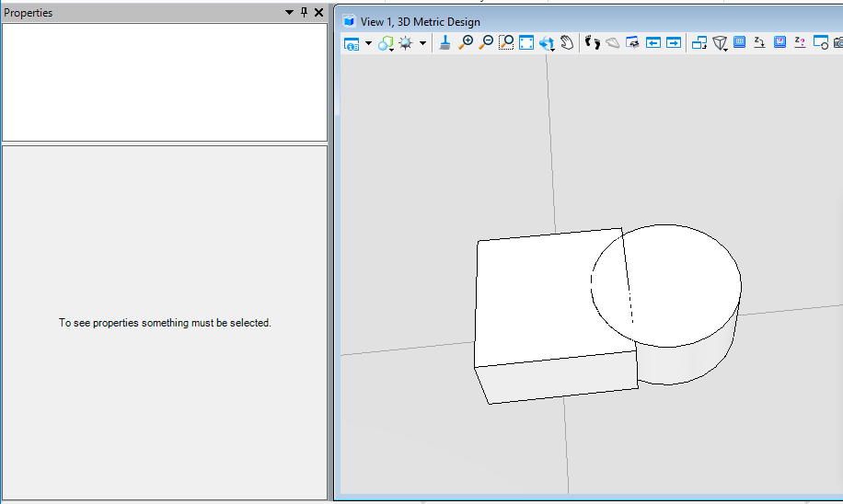Toggle the Properties panel pin
The image size is (843, 504).
(305, 12)
